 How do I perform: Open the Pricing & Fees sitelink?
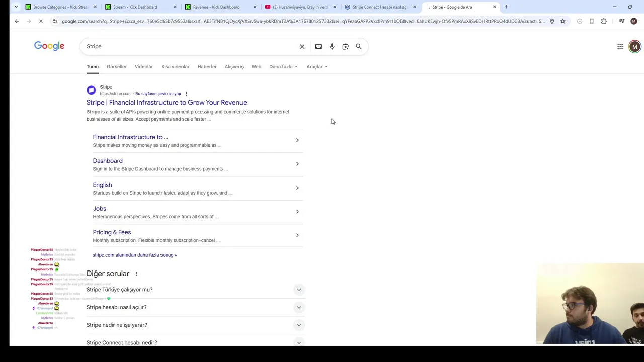tap(112, 232)
